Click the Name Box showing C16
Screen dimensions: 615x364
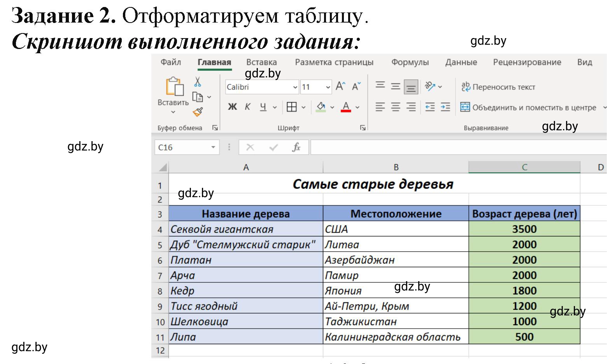click(182, 147)
